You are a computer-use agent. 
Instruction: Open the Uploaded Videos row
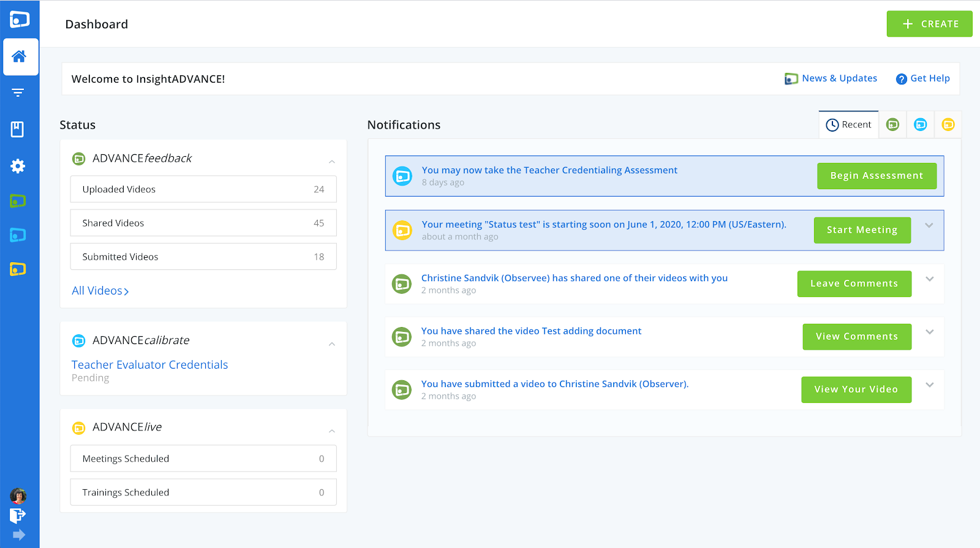[203, 189]
